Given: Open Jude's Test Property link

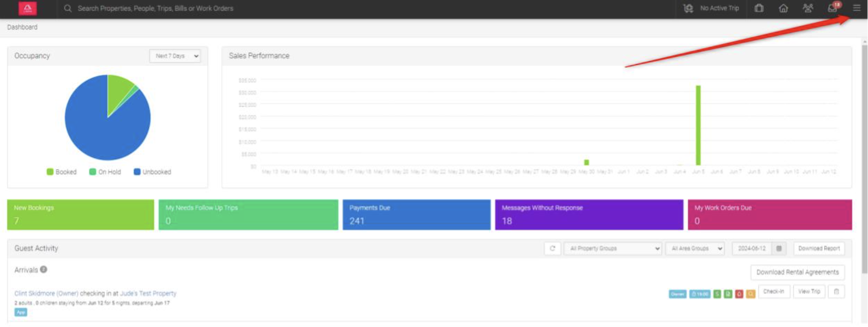Looking at the screenshot, I should pyautogui.click(x=148, y=294).
